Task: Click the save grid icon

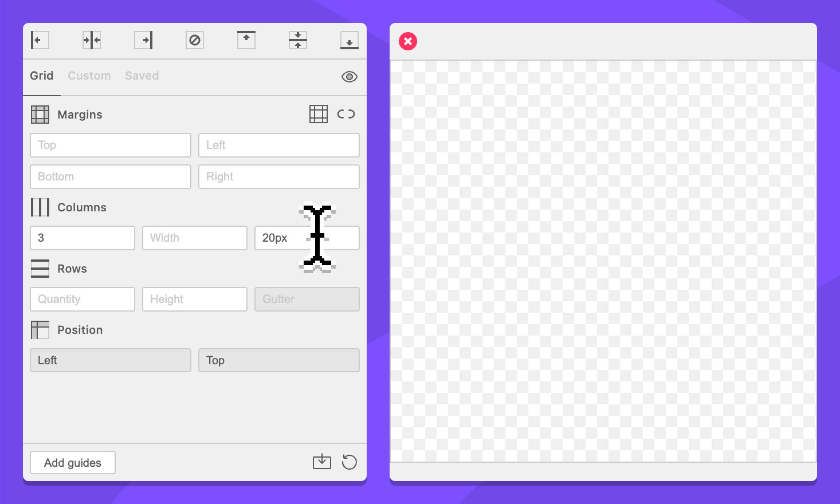Action: pos(322,462)
